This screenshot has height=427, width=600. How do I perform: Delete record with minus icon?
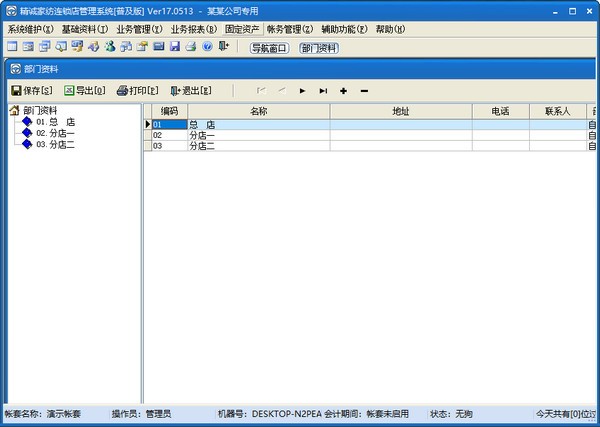point(364,91)
